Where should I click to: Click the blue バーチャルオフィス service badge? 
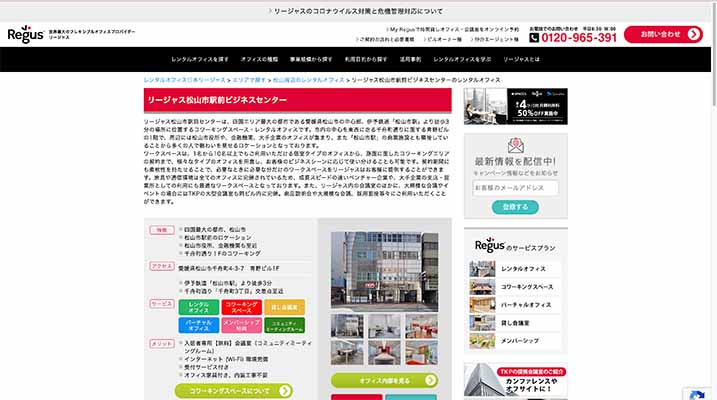point(198,325)
